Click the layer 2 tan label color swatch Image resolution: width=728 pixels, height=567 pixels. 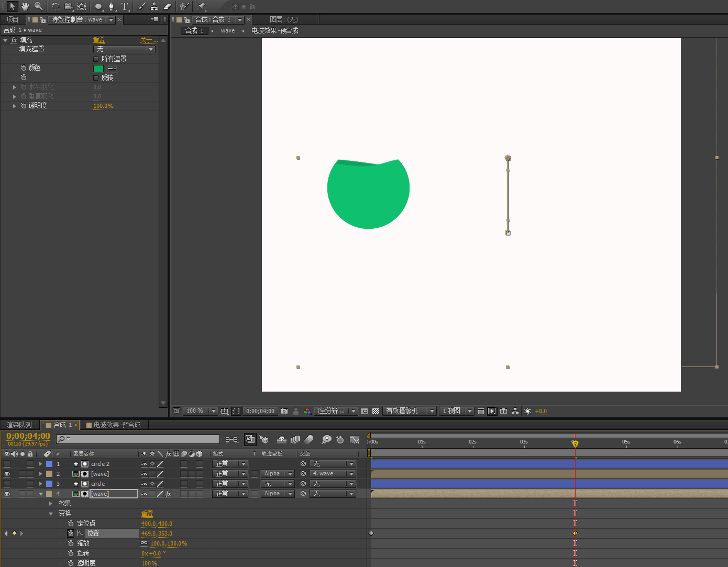(x=49, y=474)
